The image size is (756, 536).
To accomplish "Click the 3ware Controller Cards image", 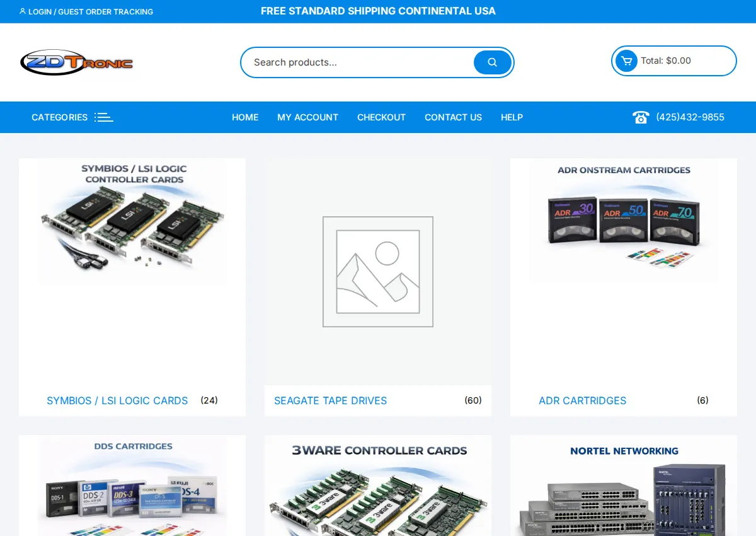I will [x=378, y=486].
